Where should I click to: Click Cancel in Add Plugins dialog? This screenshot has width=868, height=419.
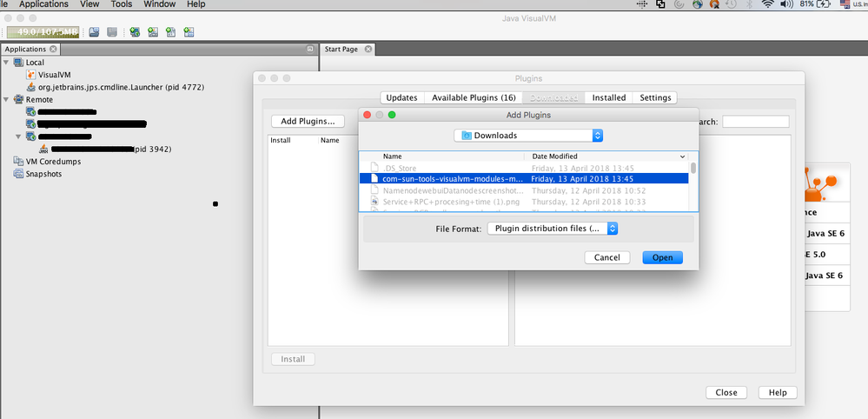coord(607,257)
